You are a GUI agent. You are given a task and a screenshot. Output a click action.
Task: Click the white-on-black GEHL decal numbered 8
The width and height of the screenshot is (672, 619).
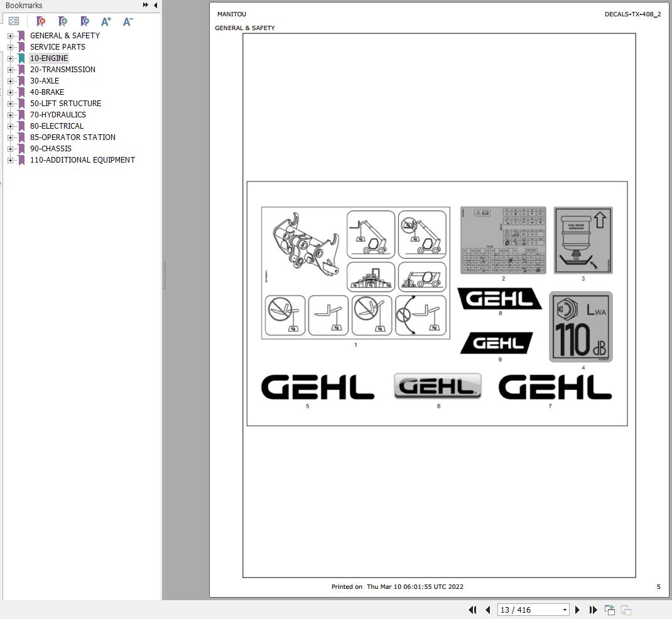click(x=499, y=298)
